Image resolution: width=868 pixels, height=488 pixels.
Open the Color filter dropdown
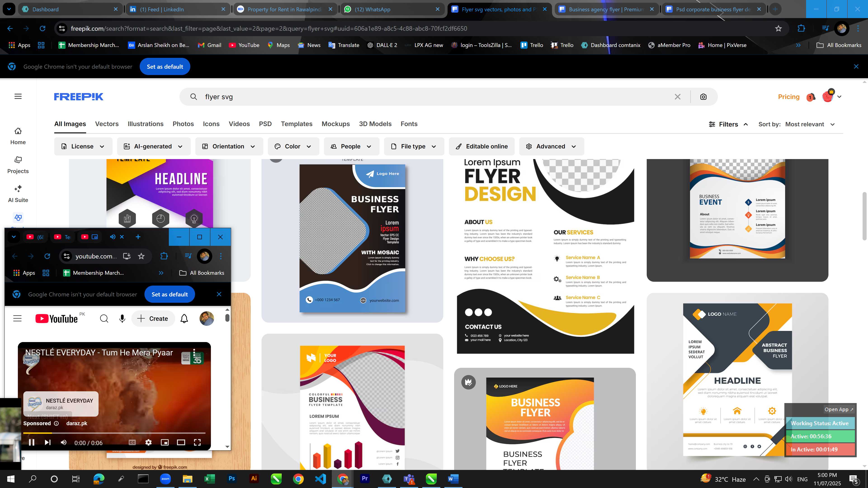tap(293, 146)
